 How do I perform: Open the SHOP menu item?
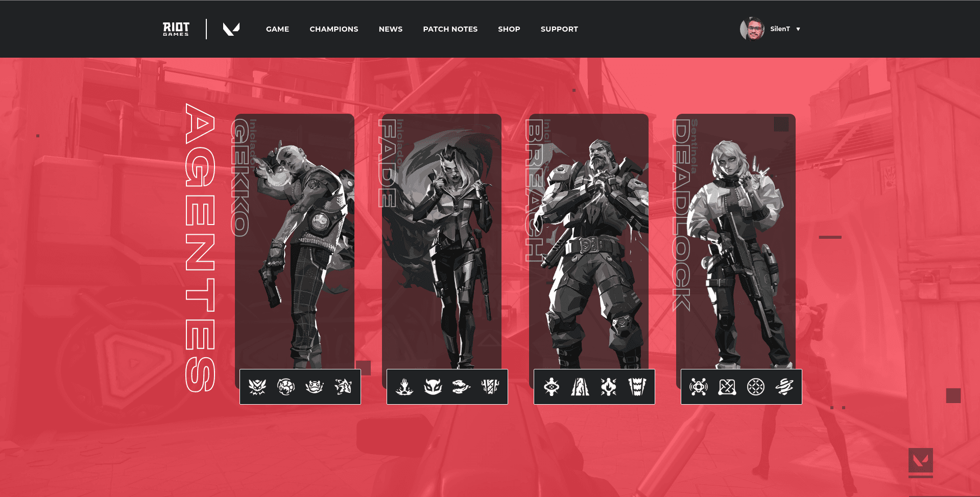pos(509,29)
